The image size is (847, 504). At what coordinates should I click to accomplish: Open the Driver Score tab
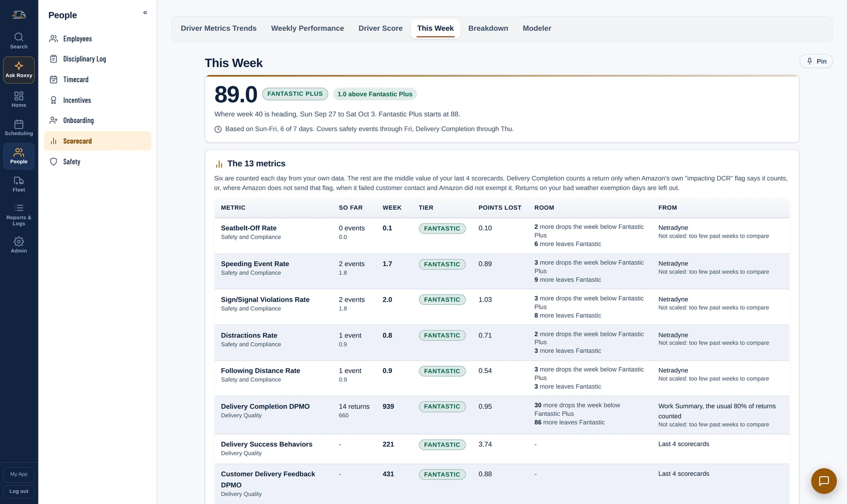[x=381, y=29]
